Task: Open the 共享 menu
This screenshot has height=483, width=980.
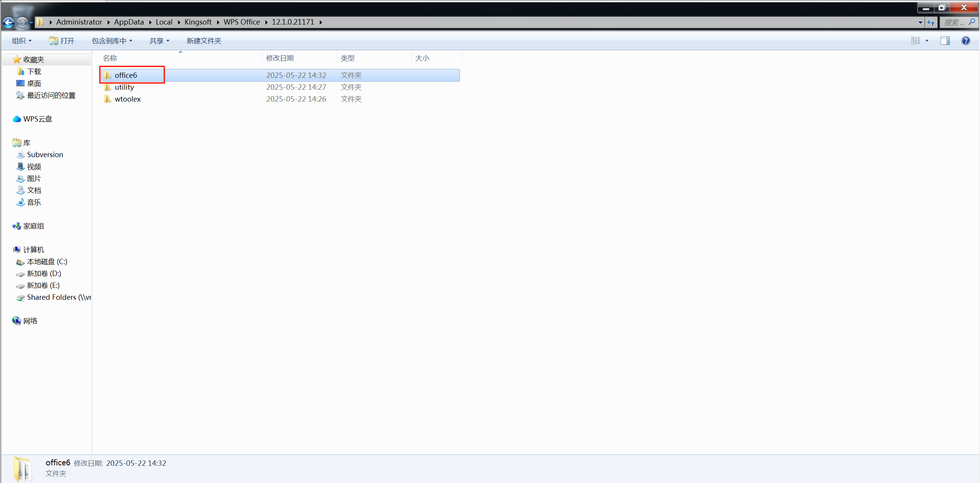Action: click(159, 41)
